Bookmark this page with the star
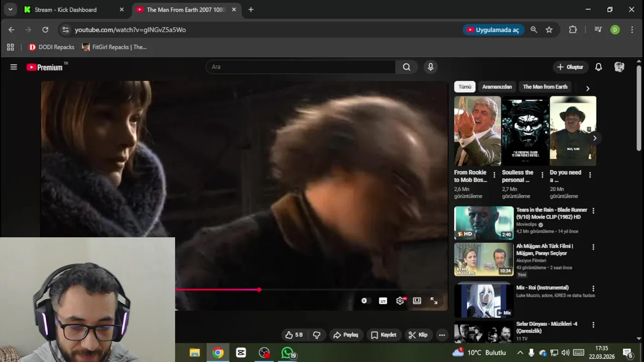644x362 pixels. pos(549,30)
